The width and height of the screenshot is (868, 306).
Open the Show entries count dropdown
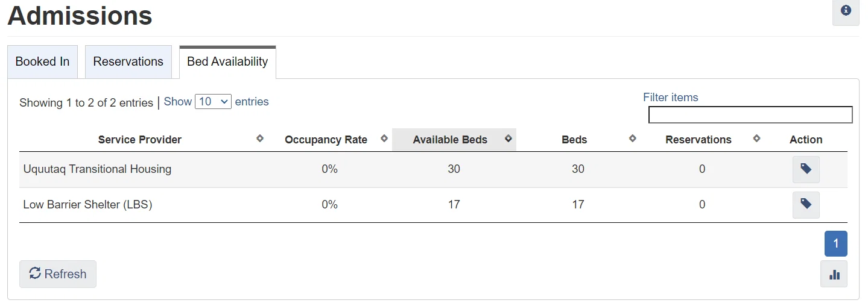[x=213, y=102]
